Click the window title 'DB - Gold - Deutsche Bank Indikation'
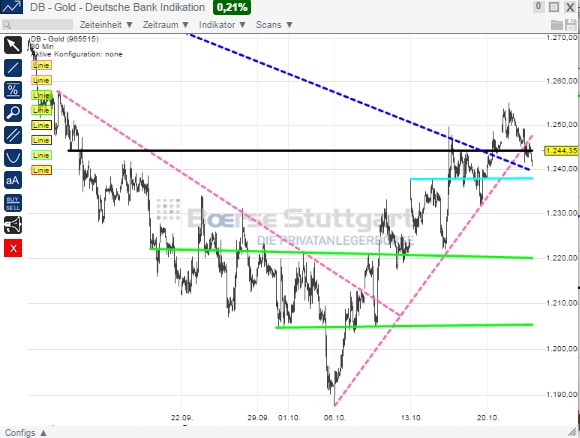Viewport: 580px width, 438px height. point(117,7)
